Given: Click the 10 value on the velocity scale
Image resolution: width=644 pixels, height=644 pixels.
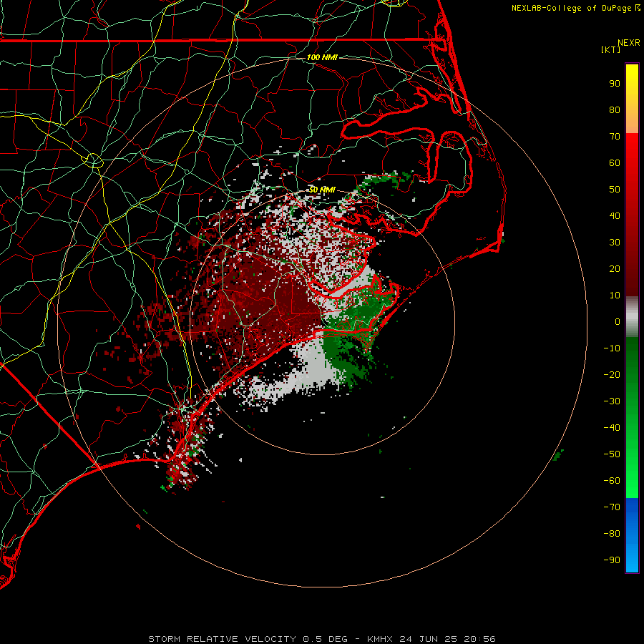Looking at the screenshot, I should [x=615, y=296].
